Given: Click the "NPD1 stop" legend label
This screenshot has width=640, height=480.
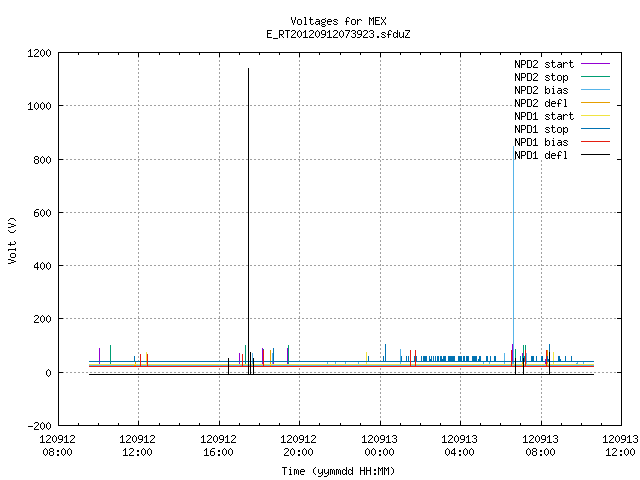Looking at the screenshot, I should [x=541, y=129].
